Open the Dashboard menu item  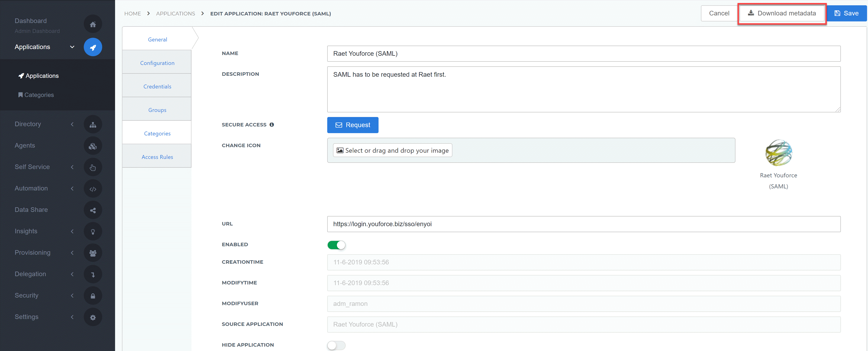[31, 21]
